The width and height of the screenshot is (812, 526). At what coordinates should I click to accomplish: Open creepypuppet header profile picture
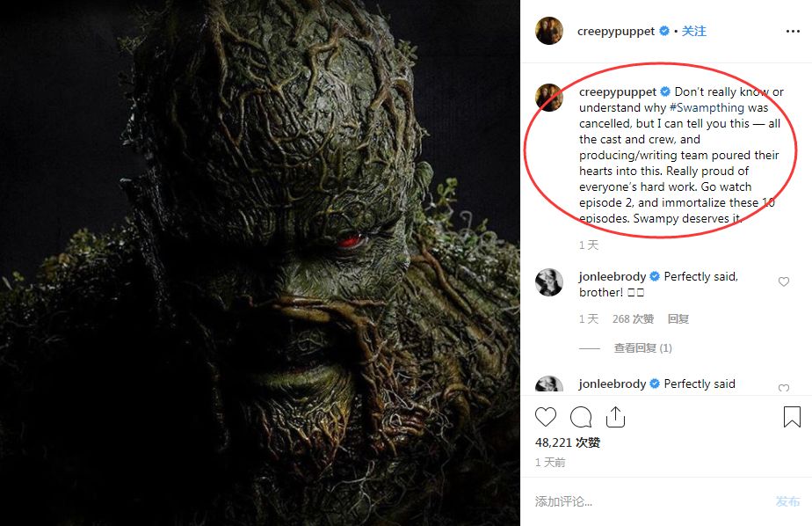tap(549, 31)
